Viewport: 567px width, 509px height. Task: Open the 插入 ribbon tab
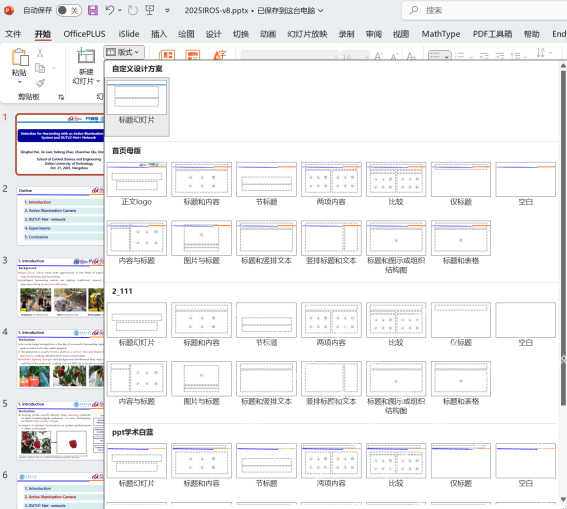tap(159, 34)
